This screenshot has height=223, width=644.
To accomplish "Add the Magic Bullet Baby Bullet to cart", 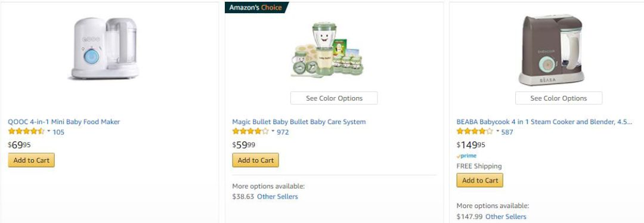I will (x=255, y=160).
